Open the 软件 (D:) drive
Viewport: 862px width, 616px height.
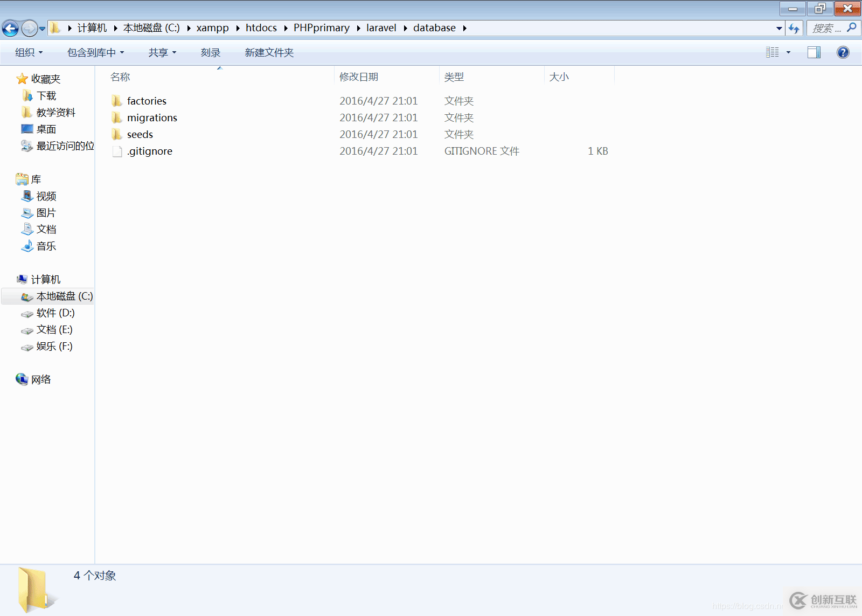point(55,313)
